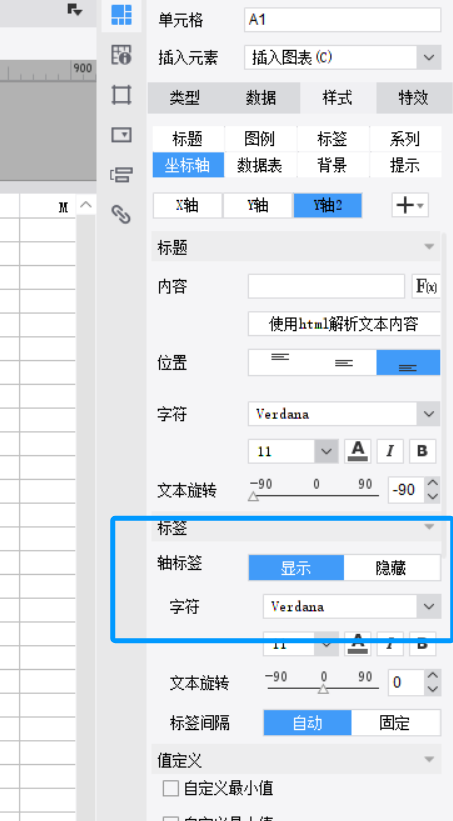
Task: Click the title text rotation slider handle
Action: pos(253,496)
